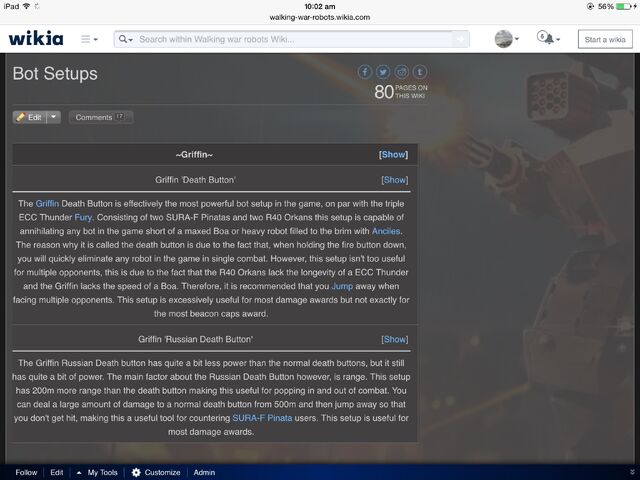Click Follow in the bottom toolbar

point(26,472)
